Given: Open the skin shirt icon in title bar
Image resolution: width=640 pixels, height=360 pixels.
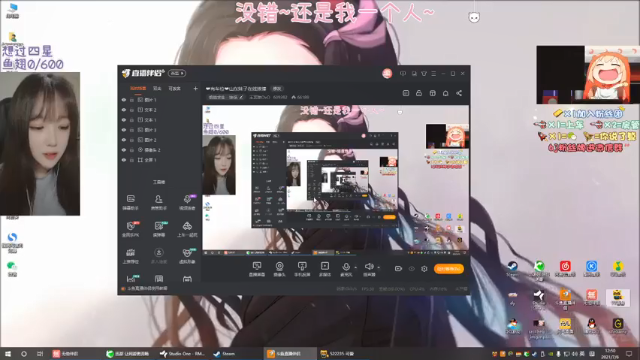Looking at the screenshot, I should pos(424,73).
